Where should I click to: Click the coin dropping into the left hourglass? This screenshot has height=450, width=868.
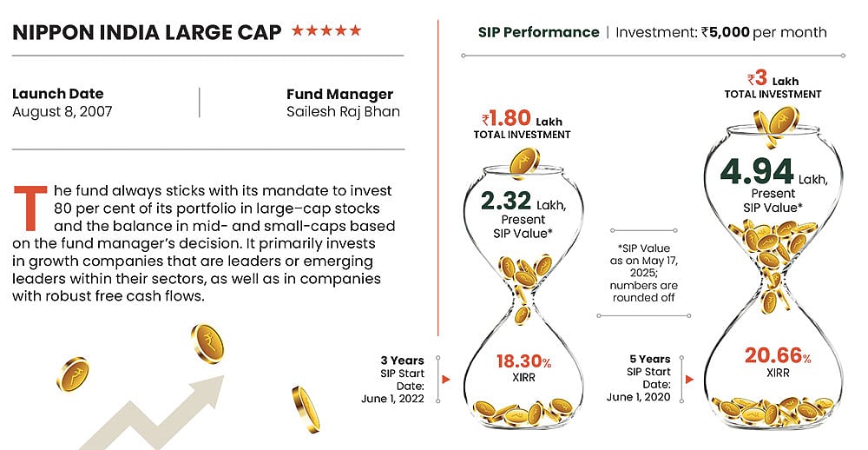point(523,162)
